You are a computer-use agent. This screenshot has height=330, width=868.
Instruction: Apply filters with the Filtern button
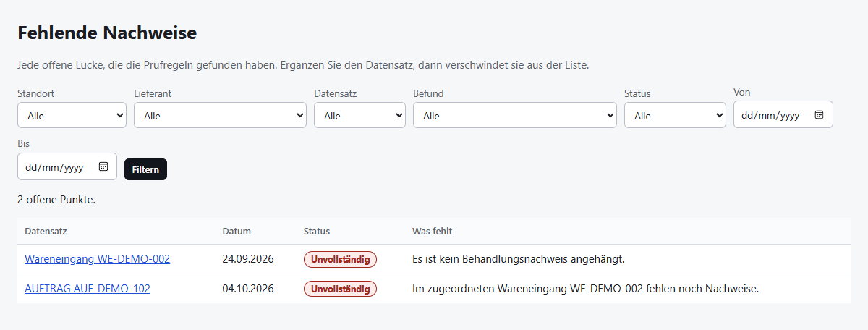145,169
